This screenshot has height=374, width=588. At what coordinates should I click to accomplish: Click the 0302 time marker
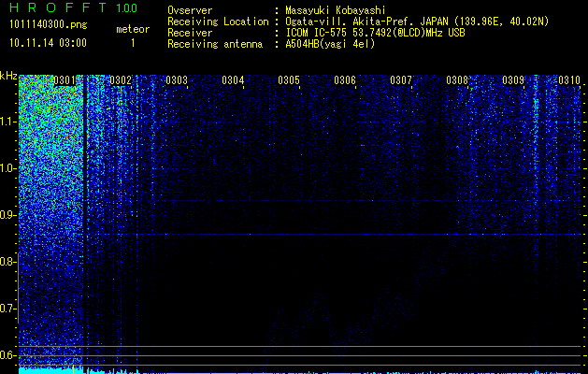tap(121, 79)
